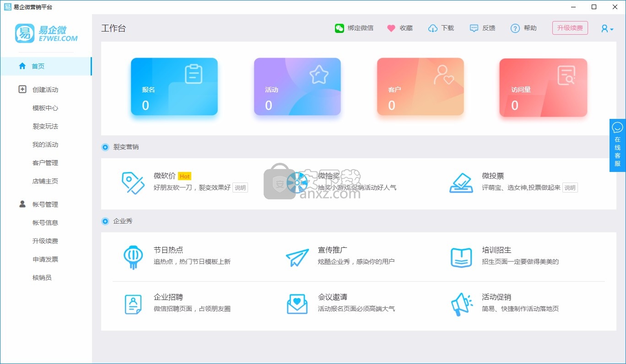Viewport: 626px width, 364px height.
Task: Open sidebar 升级续费 entry
Action: pos(45,241)
